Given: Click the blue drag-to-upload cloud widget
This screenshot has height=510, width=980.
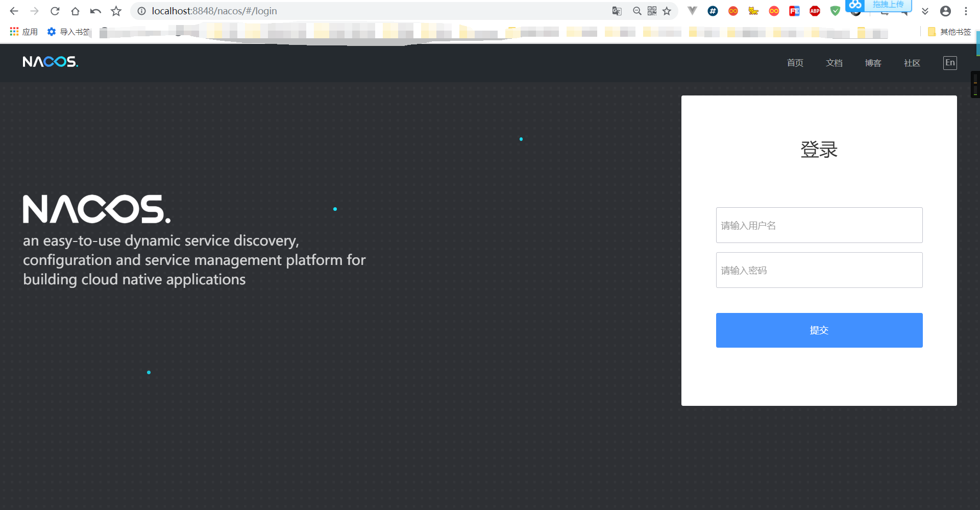Looking at the screenshot, I should tap(878, 5).
